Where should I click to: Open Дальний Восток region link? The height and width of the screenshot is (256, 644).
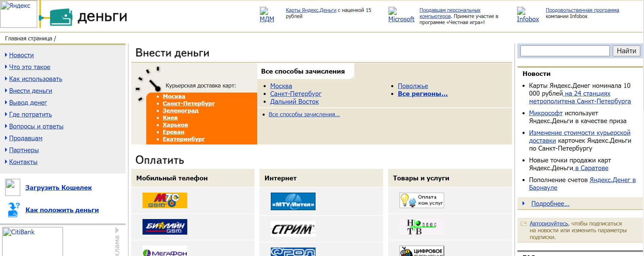294,101
